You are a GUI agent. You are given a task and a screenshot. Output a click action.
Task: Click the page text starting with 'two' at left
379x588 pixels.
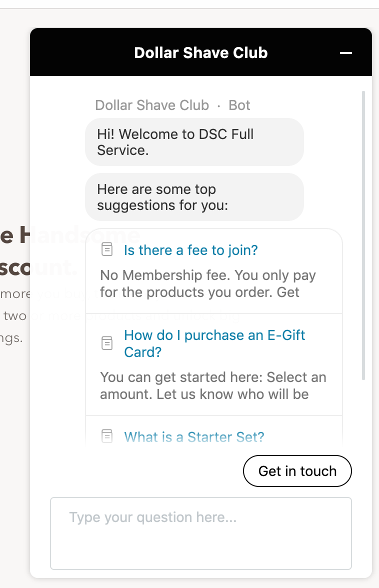(14, 316)
